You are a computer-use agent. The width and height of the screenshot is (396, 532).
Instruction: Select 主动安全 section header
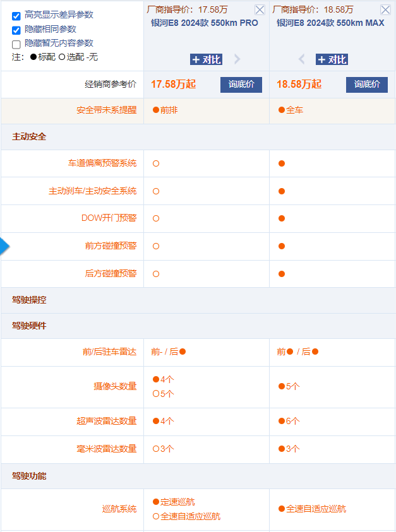29,137
